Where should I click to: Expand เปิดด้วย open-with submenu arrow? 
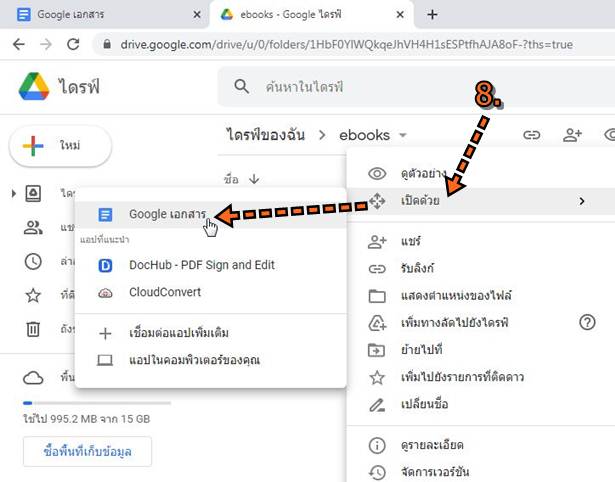point(582,201)
